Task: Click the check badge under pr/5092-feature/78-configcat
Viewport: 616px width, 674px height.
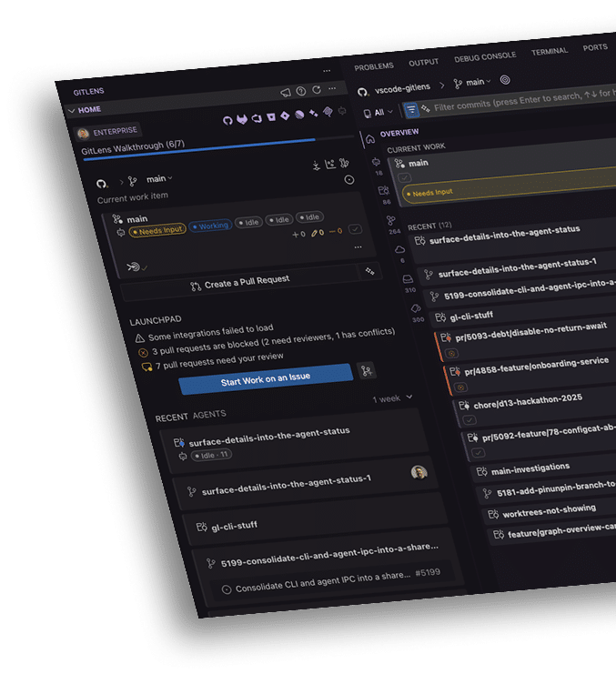Action: pyautogui.click(x=478, y=453)
